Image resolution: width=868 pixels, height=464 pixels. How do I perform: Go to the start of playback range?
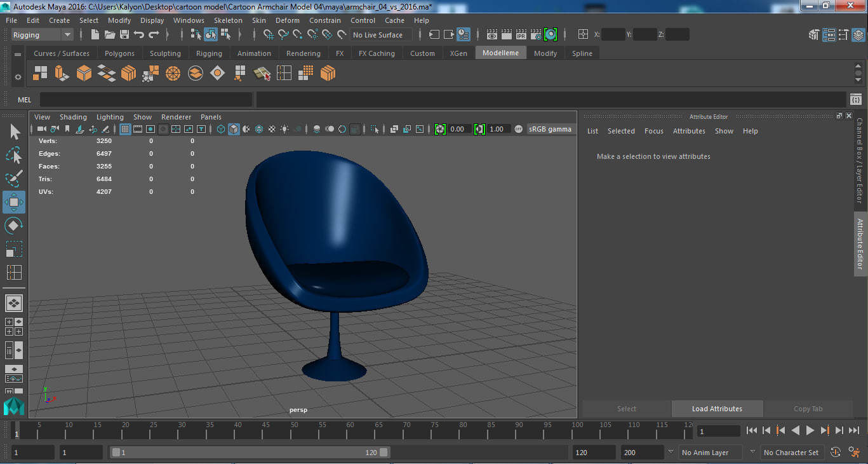(752, 430)
